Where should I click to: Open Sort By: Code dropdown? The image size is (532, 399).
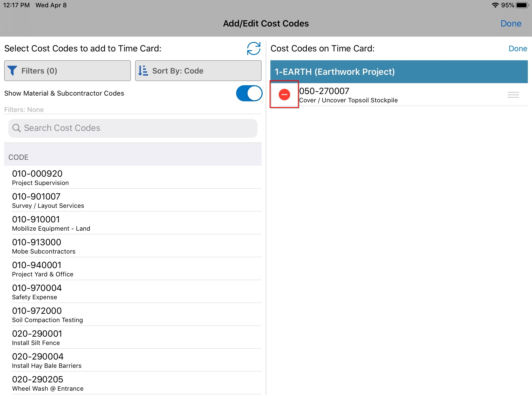coord(198,71)
